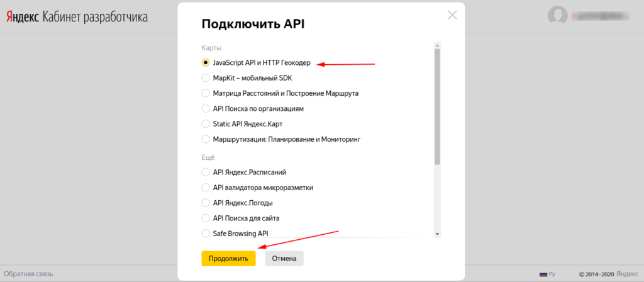Choose Static API Яндекс.Карт option
The width and height of the screenshot is (644, 282).
pyautogui.click(x=206, y=123)
